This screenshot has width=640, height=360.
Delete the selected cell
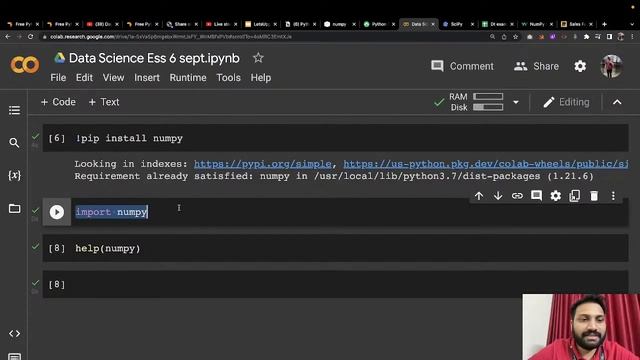[594, 196]
